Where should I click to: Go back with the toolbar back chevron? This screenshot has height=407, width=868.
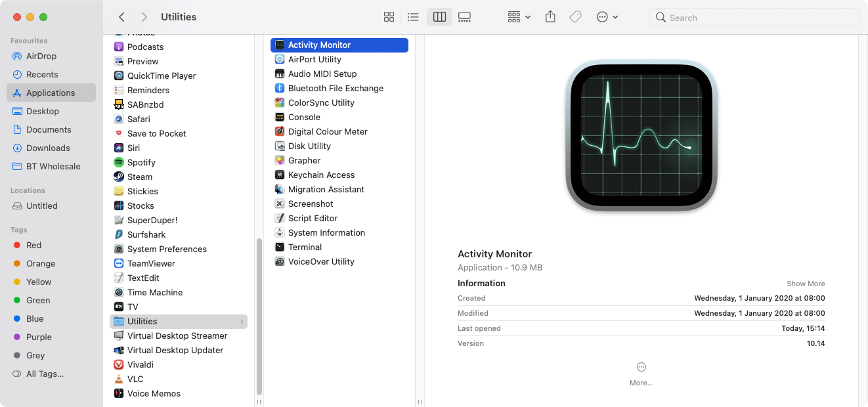[x=121, y=17]
